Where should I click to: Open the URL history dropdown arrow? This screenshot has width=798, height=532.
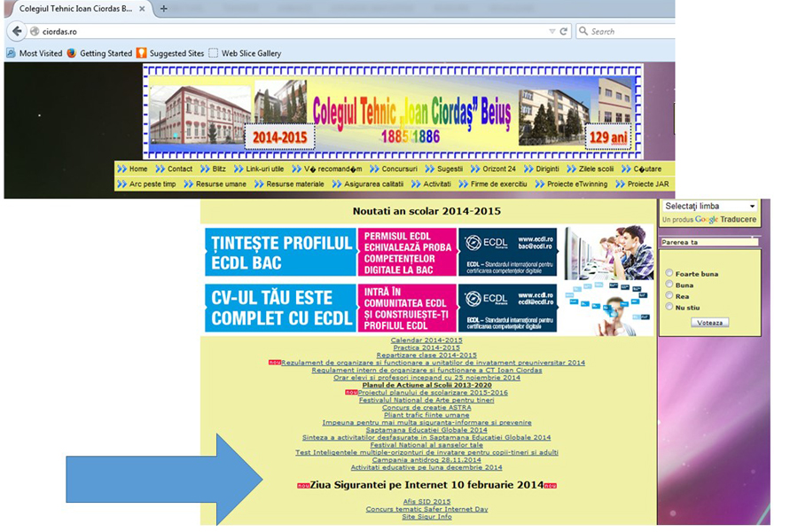552,32
